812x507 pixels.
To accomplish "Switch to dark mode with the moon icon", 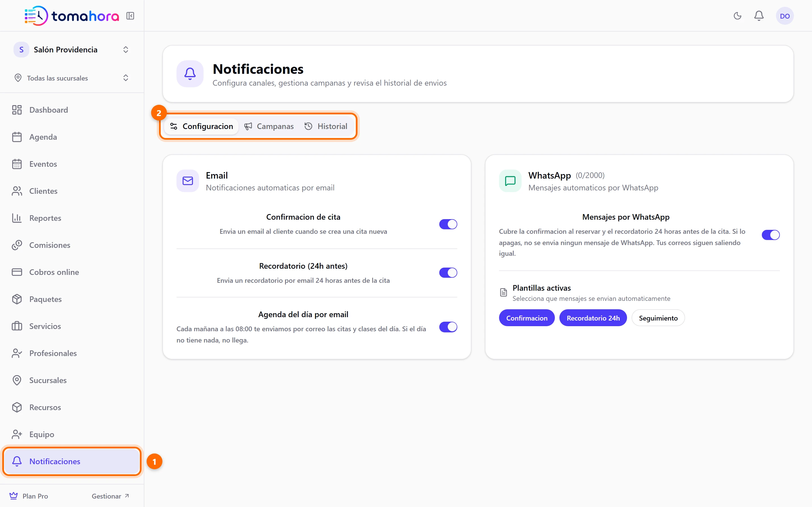I will click(737, 16).
